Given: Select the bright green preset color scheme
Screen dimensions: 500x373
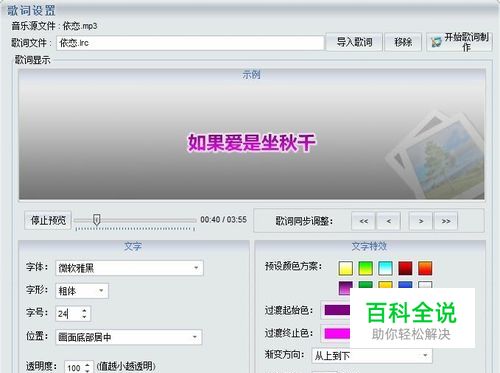Looking at the screenshot, I should [x=366, y=268].
